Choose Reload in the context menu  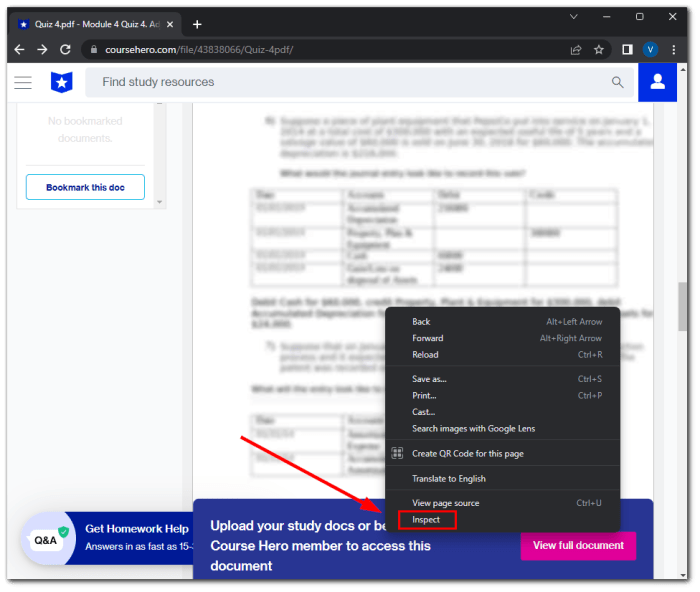pos(502,354)
